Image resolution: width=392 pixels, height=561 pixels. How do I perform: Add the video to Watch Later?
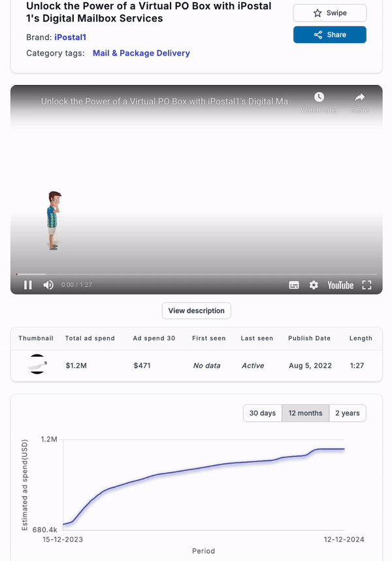click(319, 103)
